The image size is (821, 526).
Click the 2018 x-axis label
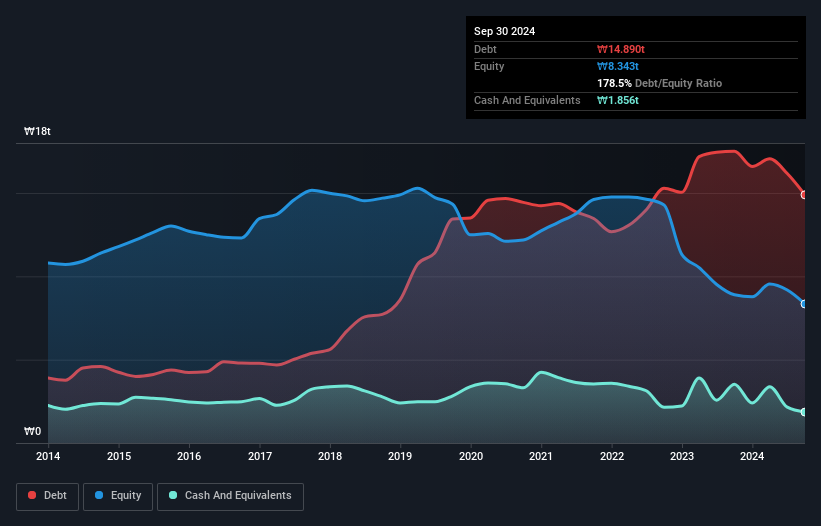(x=330, y=456)
